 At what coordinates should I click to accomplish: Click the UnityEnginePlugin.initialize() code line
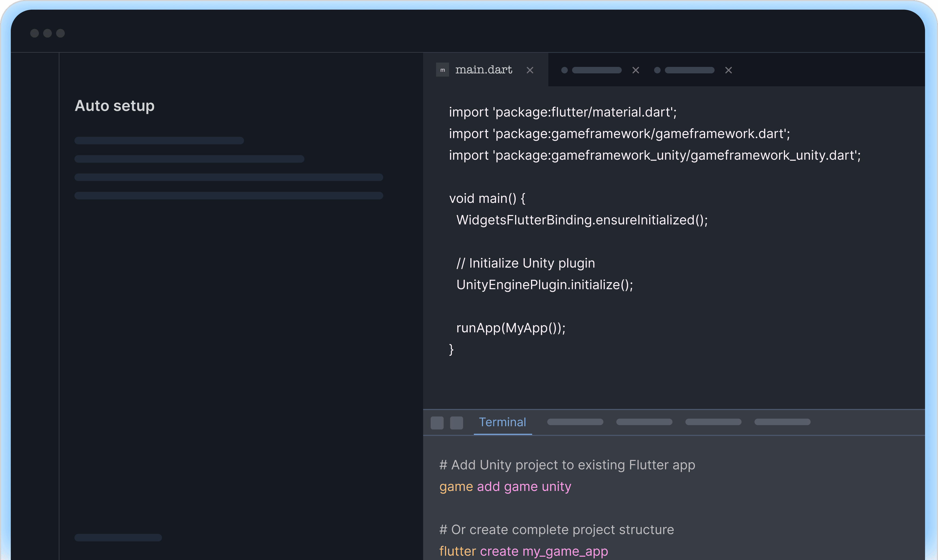click(x=544, y=285)
